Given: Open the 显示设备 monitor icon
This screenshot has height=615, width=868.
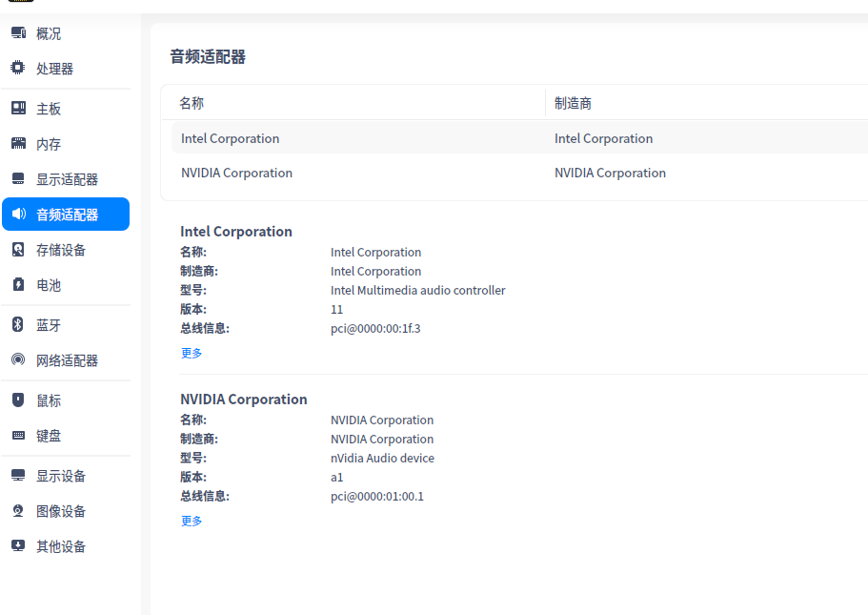Looking at the screenshot, I should click(18, 476).
